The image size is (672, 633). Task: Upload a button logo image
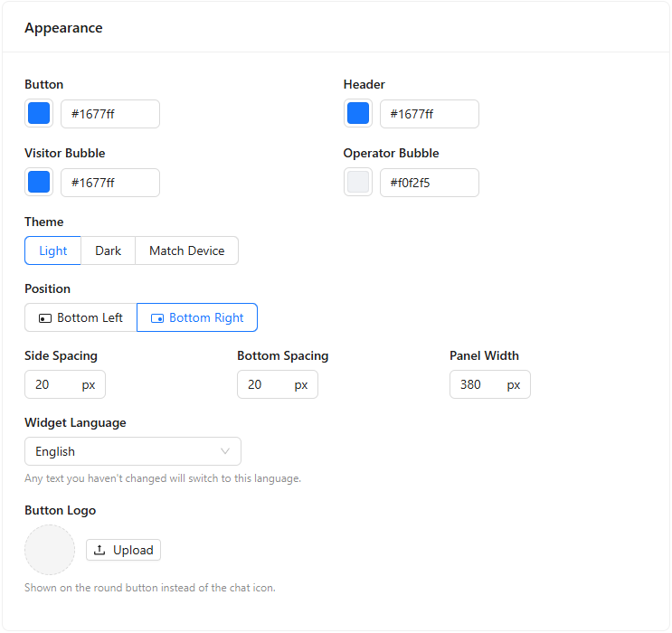pyautogui.click(x=123, y=550)
